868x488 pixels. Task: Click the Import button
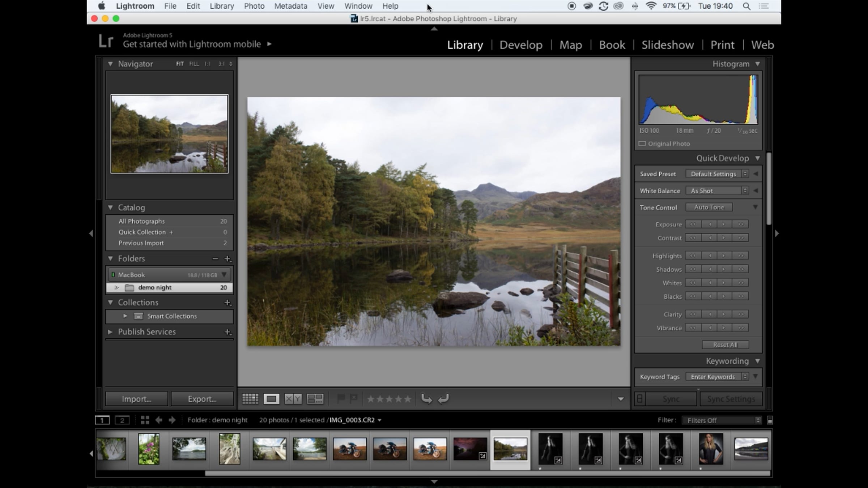click(x=136, y=399)
